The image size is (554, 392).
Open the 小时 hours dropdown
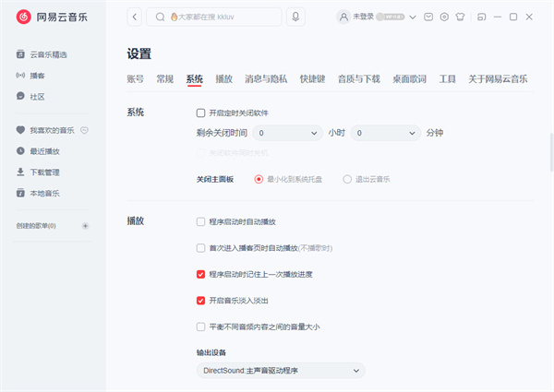click(288, 133)
